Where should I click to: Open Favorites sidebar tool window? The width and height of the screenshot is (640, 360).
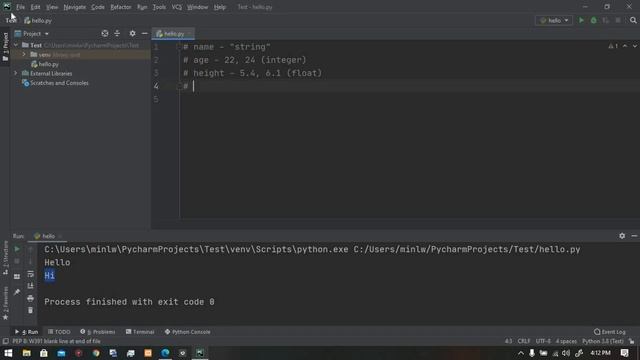coord(5,303)
